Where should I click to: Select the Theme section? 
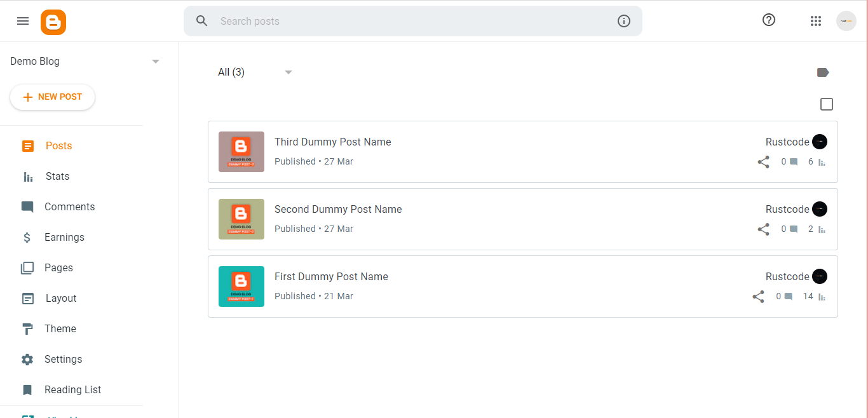(x=60, y=328)
